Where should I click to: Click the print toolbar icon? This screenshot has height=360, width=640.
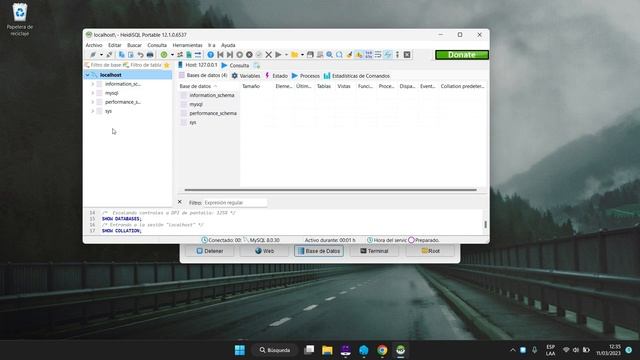click(x=150, y=55)
